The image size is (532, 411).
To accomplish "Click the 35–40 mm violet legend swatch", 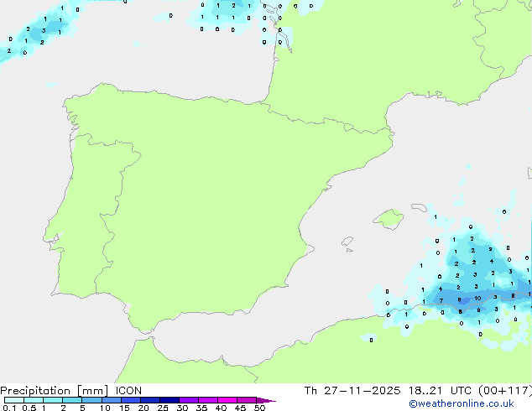I will [x=208, y=400].
